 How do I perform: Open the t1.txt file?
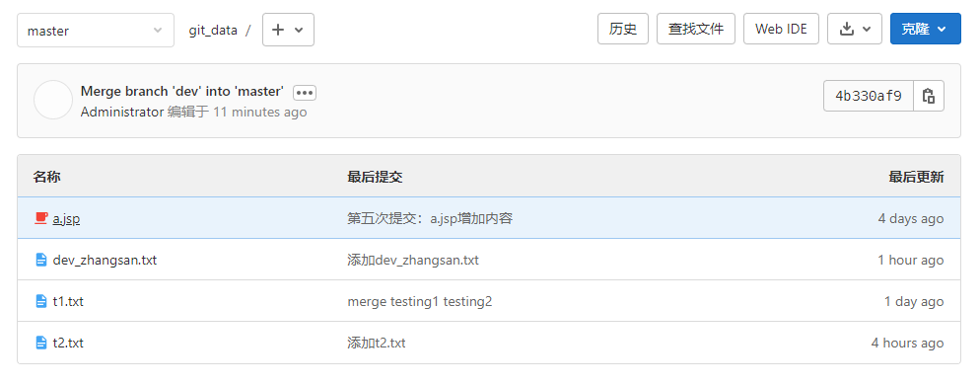pos(68,301)
